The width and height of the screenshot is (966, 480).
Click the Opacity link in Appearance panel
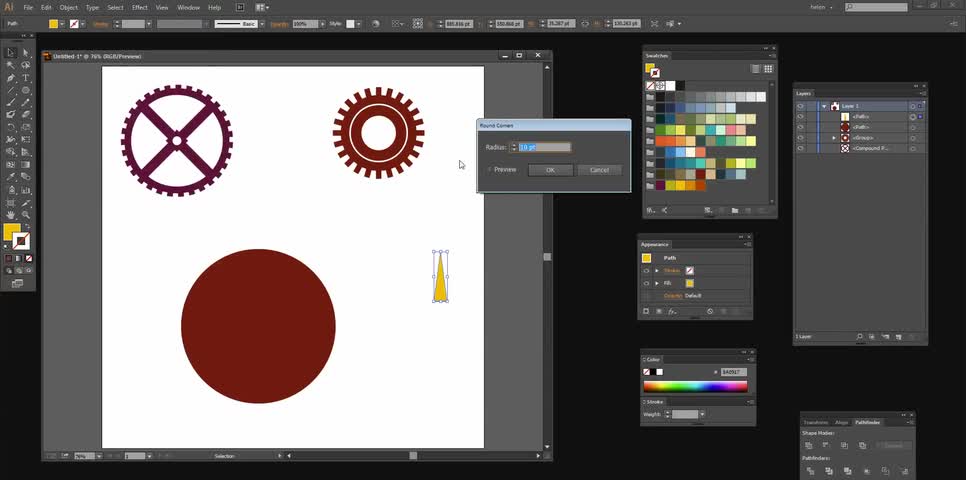673,296
